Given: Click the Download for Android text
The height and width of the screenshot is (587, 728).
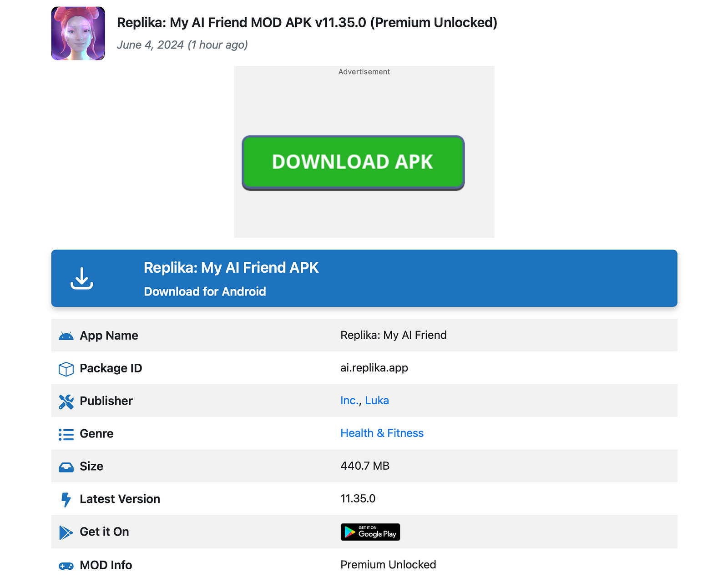Looking at the screenshot, I should tap(205, 291).
